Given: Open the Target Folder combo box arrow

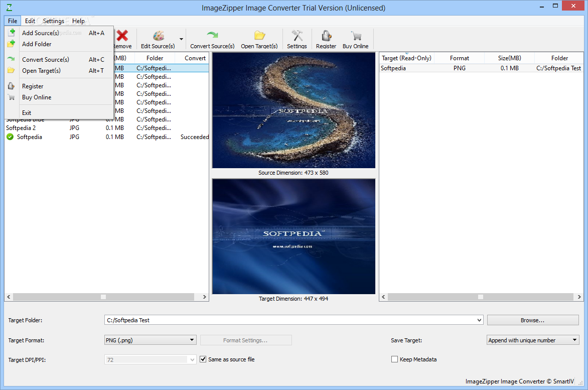Looking at the screenshot, I should [x=479, y=320].
